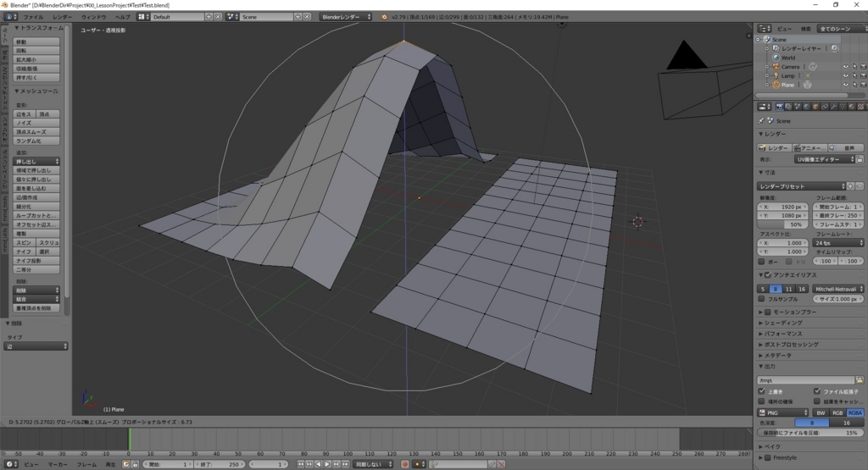Open the 24 fps frame rate dropdown
Image resolution: width=868 pixels, height=470 pixels.
pos(838,243)
